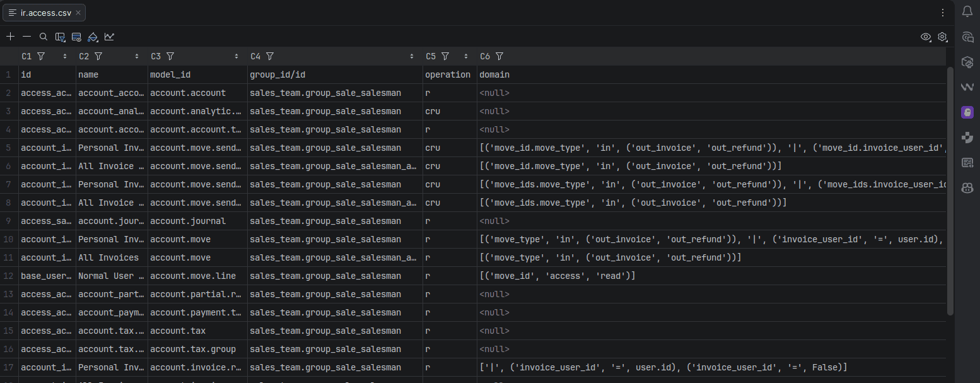Viewport: 980px width, 383px height.
Task: Filter column C4 with funnel icon
Action: pyautogui.click(x=271, y=56)
